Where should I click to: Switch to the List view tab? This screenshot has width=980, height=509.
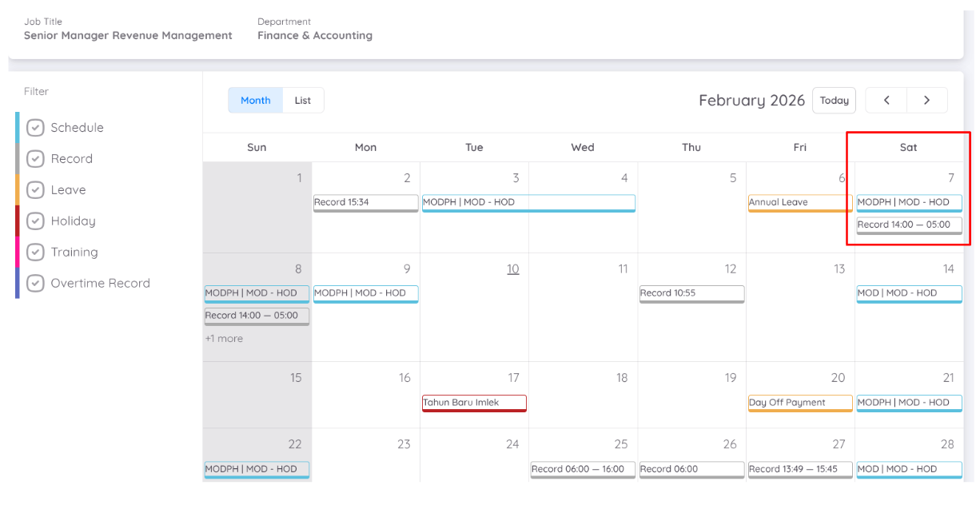coord(302,100)
